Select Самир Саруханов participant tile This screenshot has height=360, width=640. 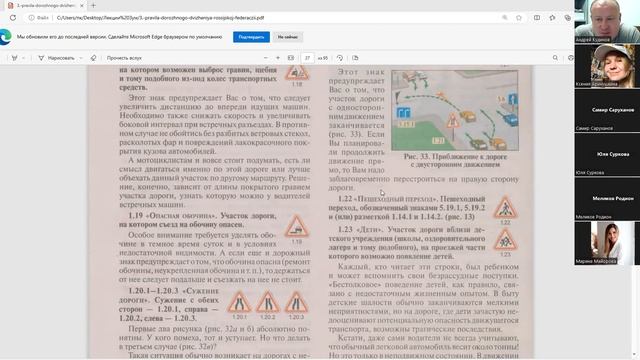607,110
